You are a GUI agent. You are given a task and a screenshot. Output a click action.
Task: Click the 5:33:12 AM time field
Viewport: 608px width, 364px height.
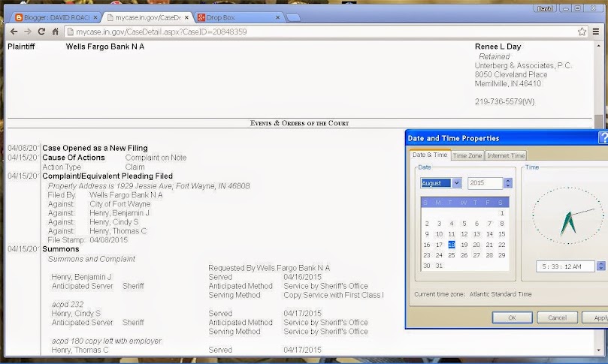566,266
